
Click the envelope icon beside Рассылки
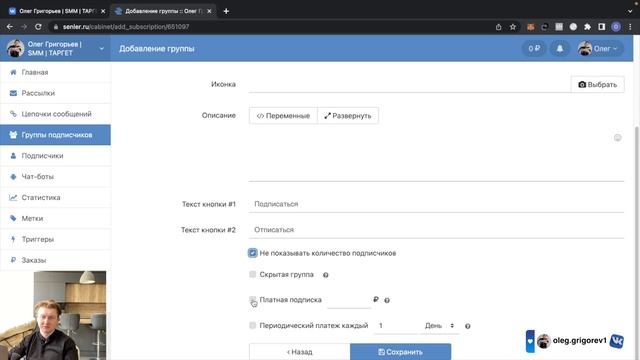(x=13, y=93)
